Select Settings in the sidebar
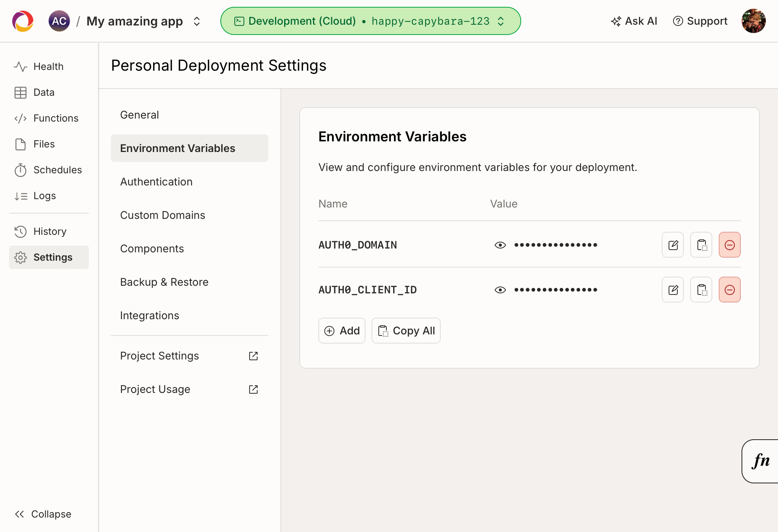 click(x=49, y=257)
